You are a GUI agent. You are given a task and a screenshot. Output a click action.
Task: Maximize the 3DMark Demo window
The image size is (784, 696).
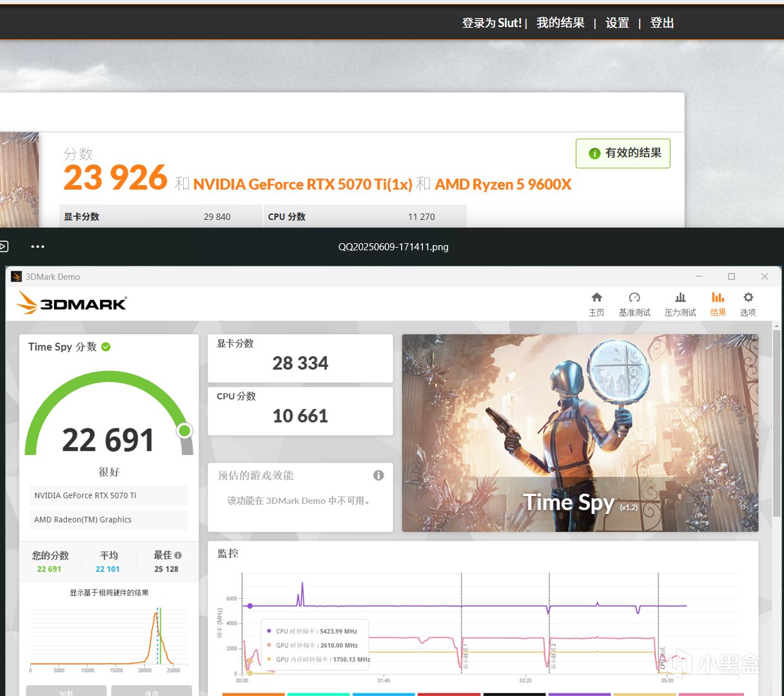point(731,277)
